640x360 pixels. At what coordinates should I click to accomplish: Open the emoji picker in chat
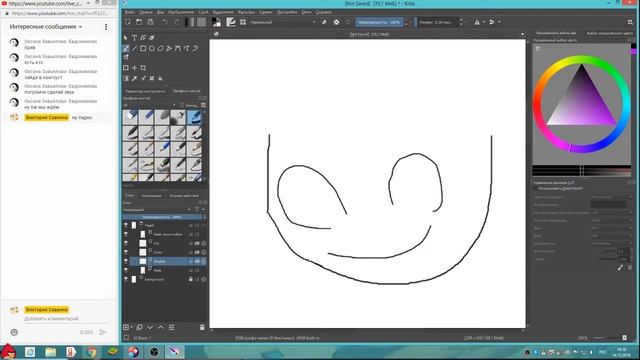(14, 332)
